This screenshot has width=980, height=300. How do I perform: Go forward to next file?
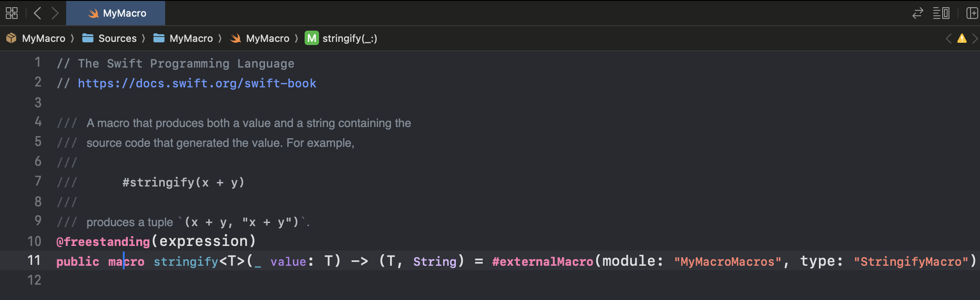click(55, 13)
